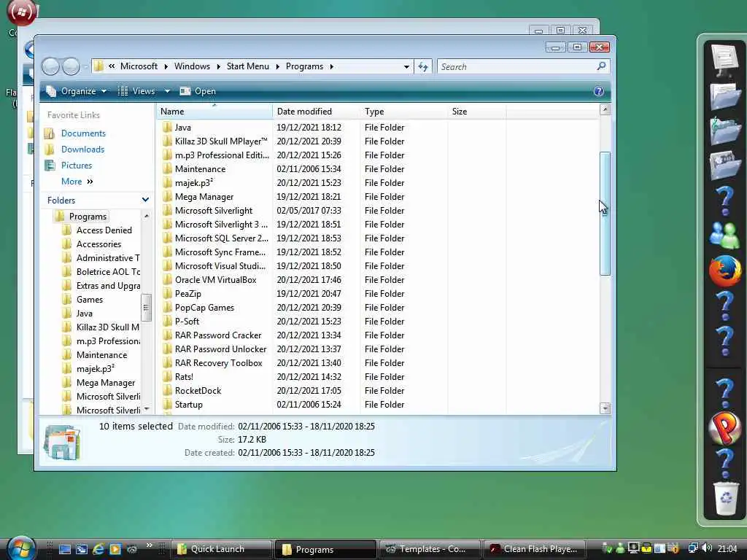Open Downloads in Favorite Links
This screenshot has width=747, height=560.
point(82,149)
